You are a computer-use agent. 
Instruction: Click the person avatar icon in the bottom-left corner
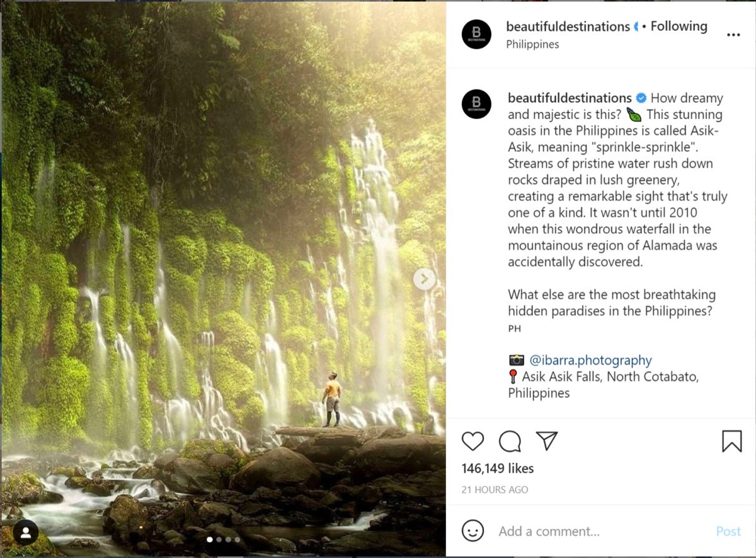click(x=25, y=532)
